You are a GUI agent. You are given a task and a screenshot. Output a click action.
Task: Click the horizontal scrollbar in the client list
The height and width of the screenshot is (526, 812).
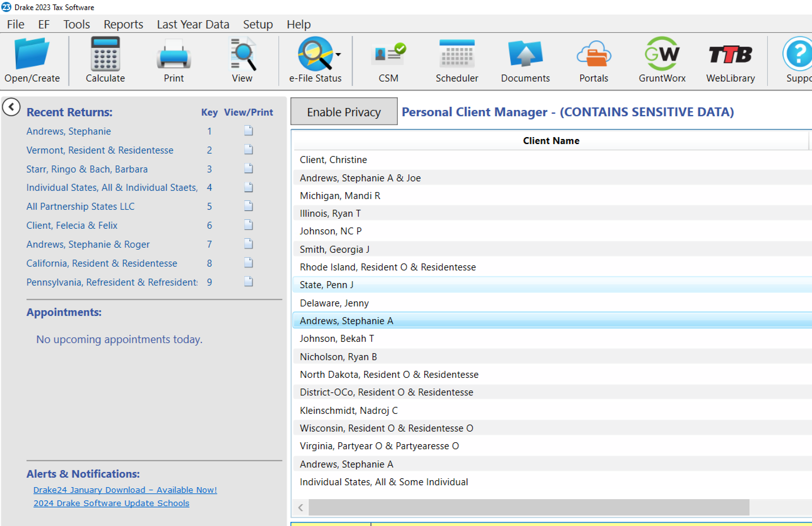click(529, 508)
